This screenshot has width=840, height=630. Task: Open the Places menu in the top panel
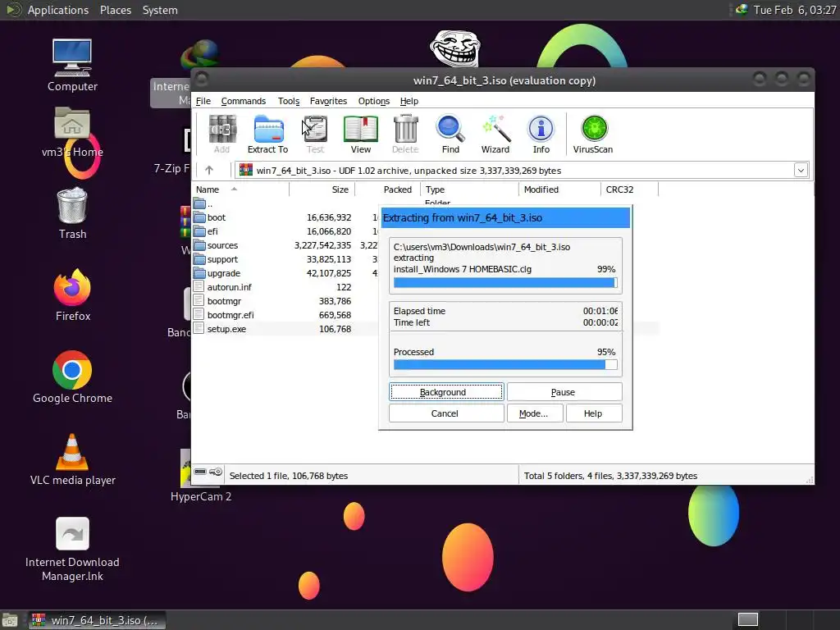(x=116, y=10)
